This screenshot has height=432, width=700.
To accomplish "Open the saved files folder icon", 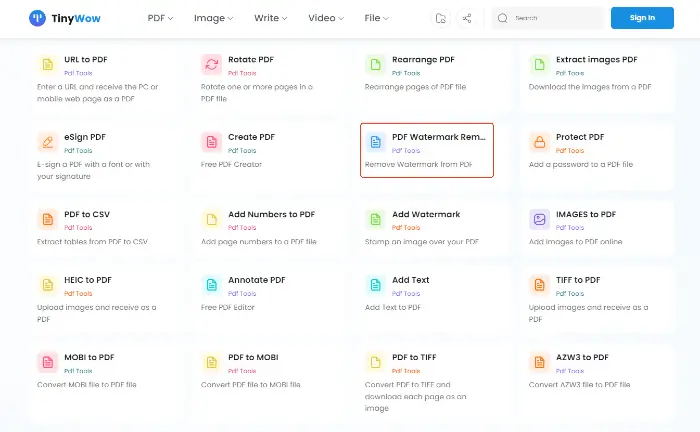I will tap(441, 18).
